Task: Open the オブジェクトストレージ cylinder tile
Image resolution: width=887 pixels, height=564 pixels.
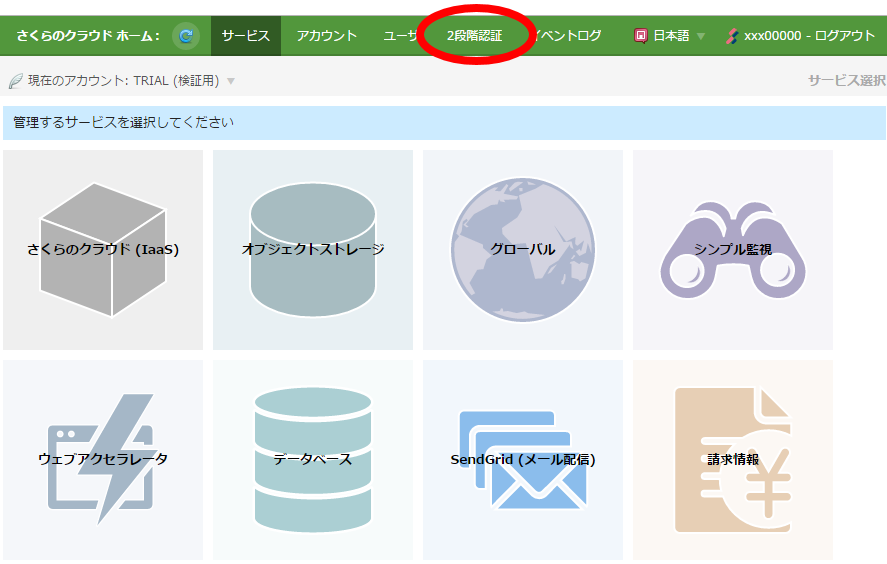Action: coord(313,249)
